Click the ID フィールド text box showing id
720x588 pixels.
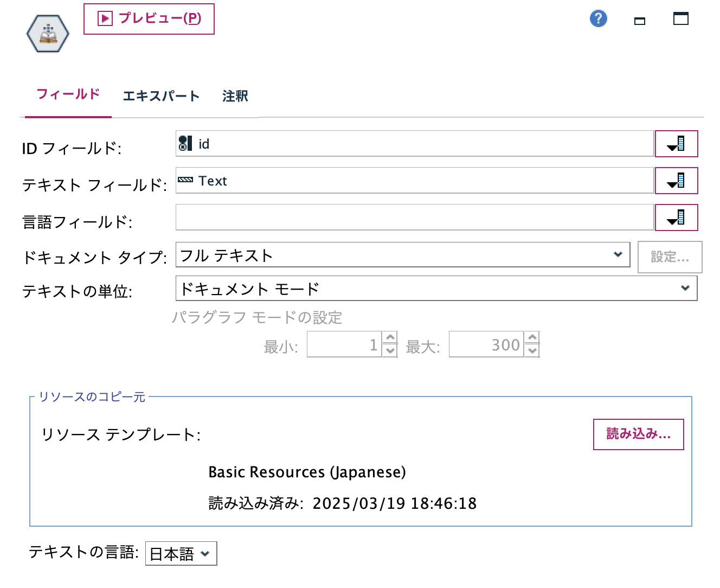coord(380,144)
